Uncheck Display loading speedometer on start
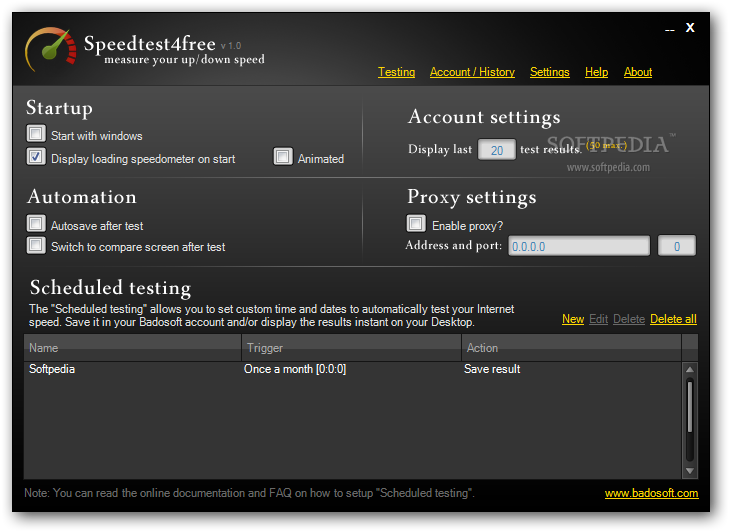730x532 pixels. click(36, 157)
